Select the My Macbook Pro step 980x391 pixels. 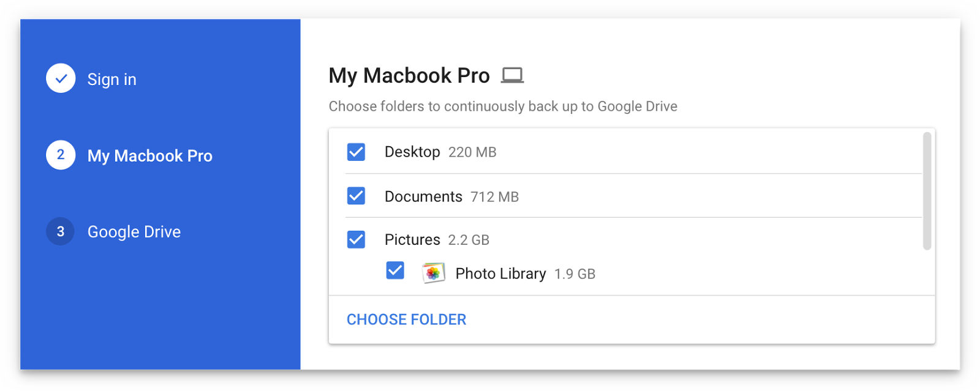149,155
